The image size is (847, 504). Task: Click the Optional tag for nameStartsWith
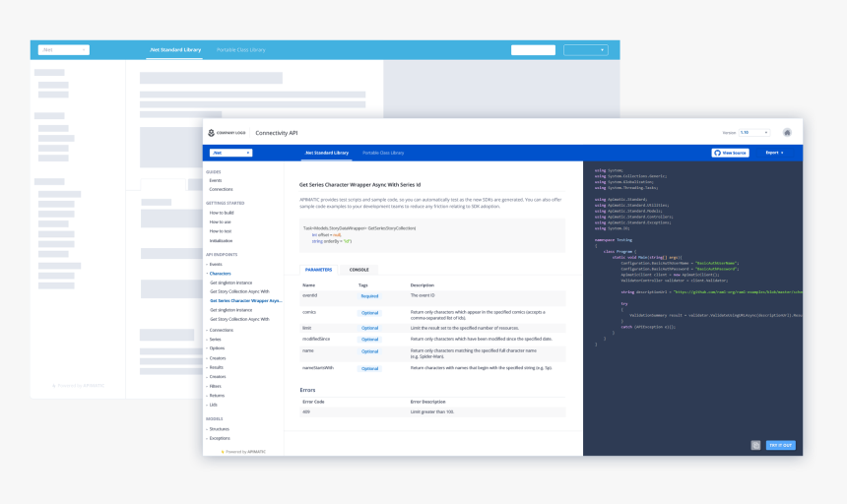(369, 368)
